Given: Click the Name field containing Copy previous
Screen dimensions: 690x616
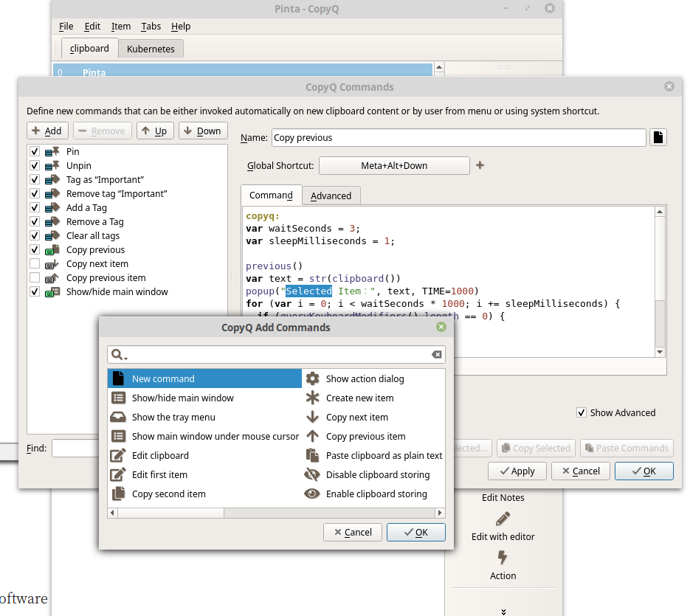Looking at the screenshot, I should (x=458, y=137).
